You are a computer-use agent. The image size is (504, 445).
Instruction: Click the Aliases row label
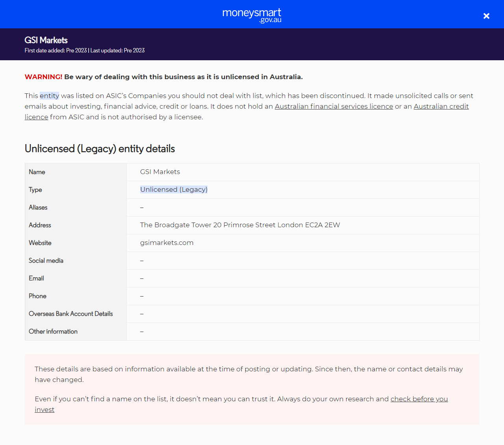click(38, 208)
